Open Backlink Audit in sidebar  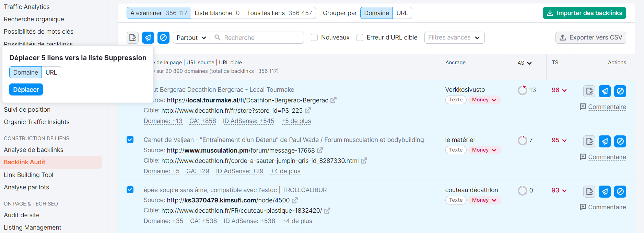click(x=25, y=162)
